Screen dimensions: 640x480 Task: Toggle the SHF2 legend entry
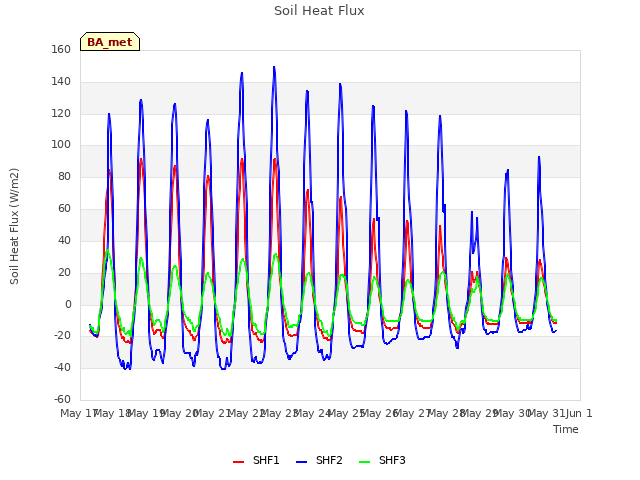point(319,460)
